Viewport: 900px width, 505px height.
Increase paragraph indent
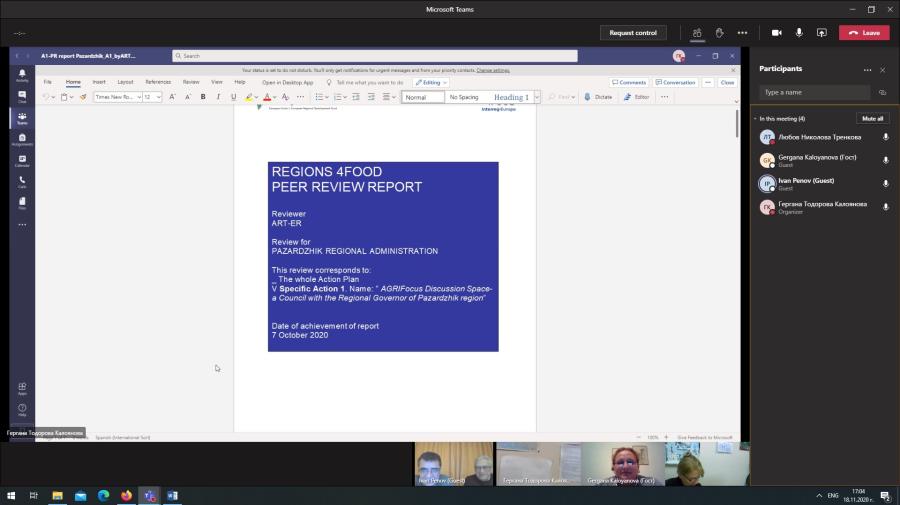point(371,97)
